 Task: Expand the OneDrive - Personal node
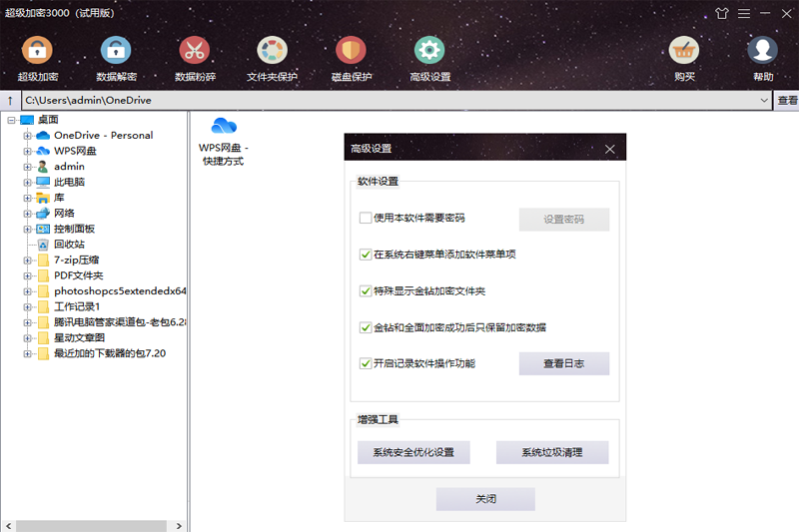tap(27, 136)
